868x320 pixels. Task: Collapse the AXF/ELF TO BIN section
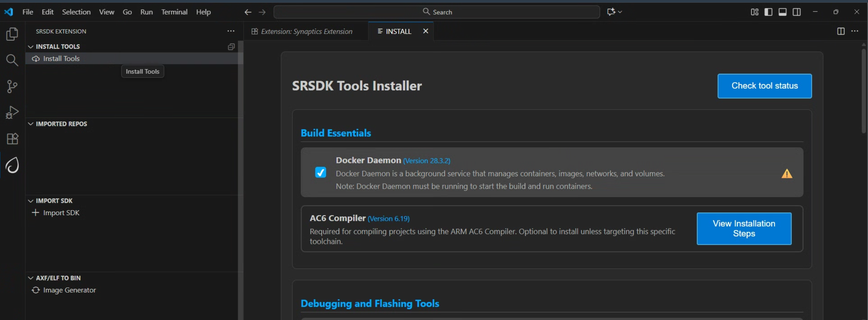(x=31, y=278)
